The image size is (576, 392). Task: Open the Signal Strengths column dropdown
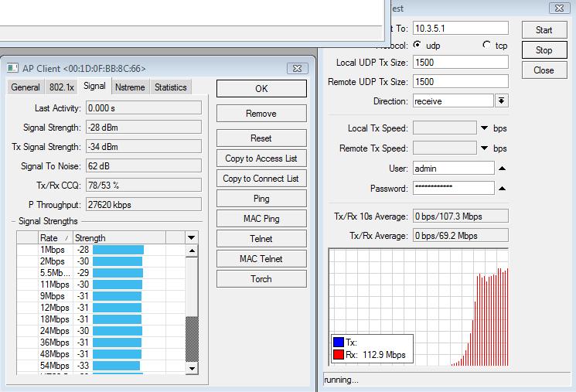pos(191,238)
